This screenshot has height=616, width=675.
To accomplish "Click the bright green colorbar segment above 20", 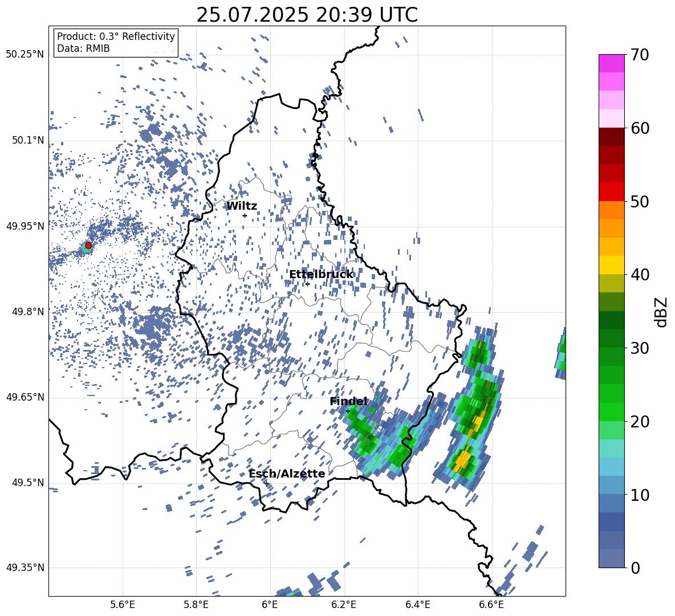I will tap(611, 411).
